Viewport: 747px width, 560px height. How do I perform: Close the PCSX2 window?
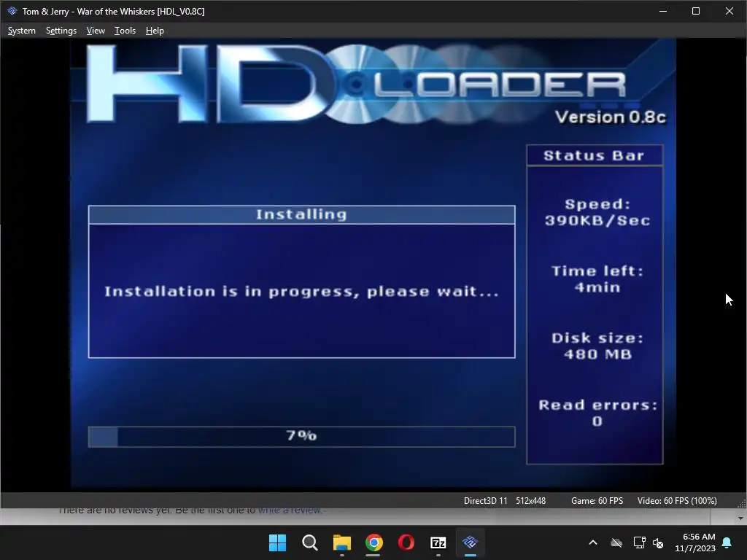[x=729, y=11]
